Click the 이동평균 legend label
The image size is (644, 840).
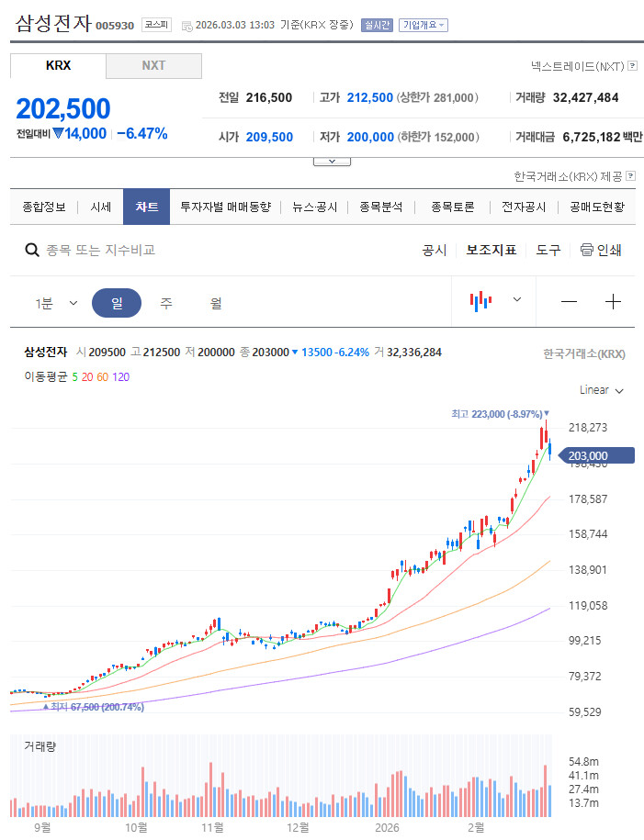pos(46,377)
